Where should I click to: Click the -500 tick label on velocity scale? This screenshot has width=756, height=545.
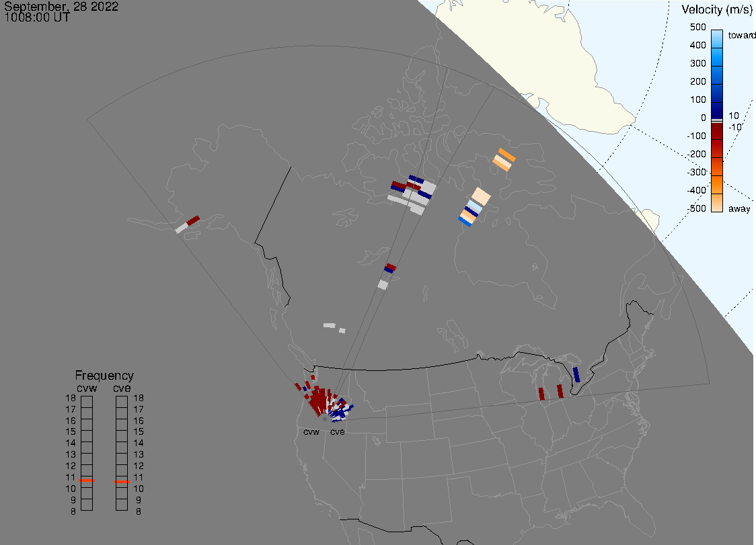(x=696, y=208)
